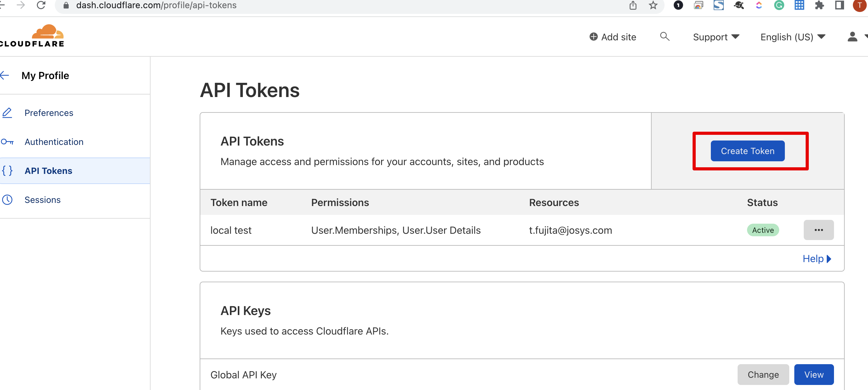
Task: Click Change for Global API Key
Action: tap(763, 374)
